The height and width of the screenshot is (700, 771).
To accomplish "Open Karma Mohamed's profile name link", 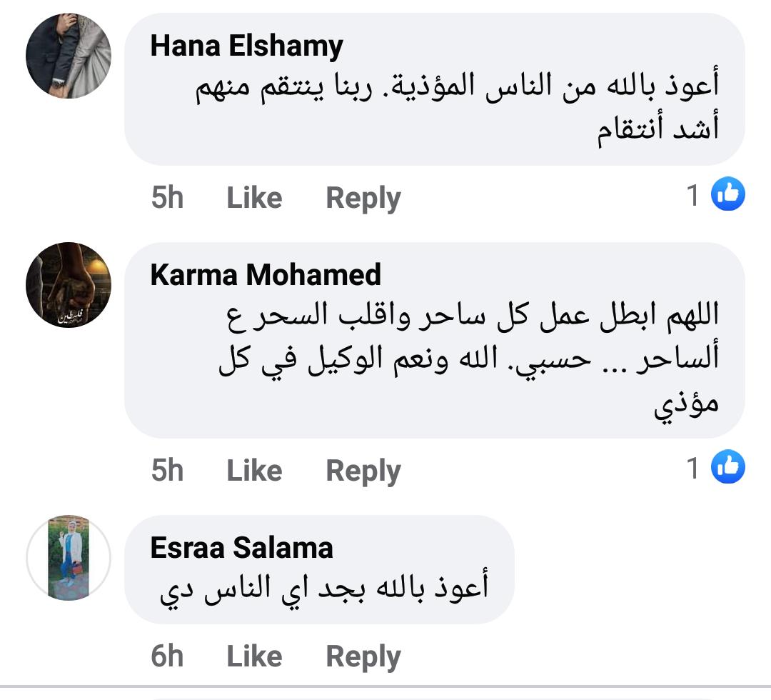I will 266,275.
